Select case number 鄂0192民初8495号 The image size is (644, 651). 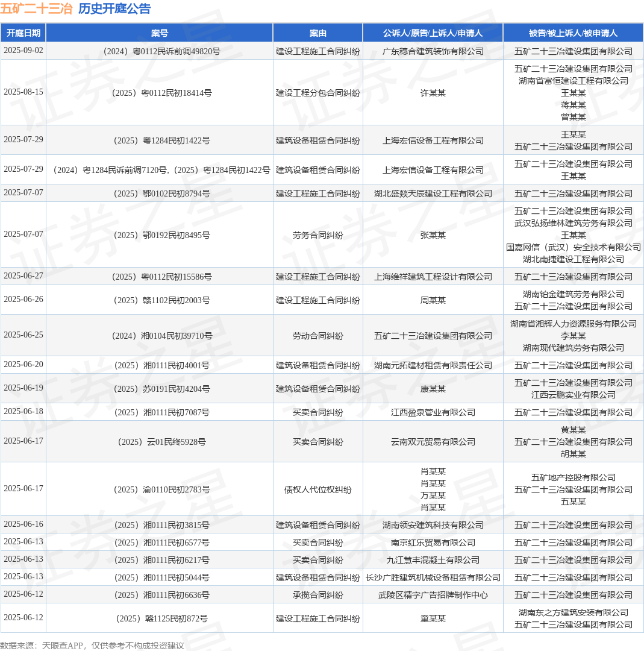(x=162, y=236)
